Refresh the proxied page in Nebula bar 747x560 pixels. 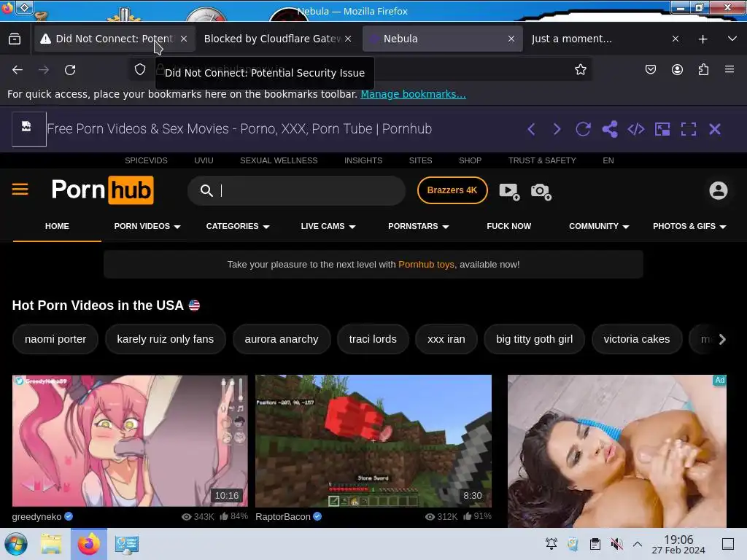[583, 129]
